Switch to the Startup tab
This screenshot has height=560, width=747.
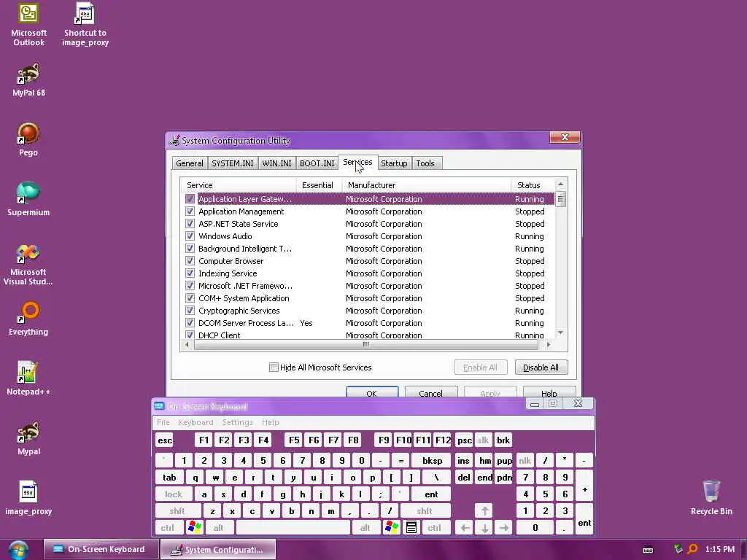[x=394, y=163]
